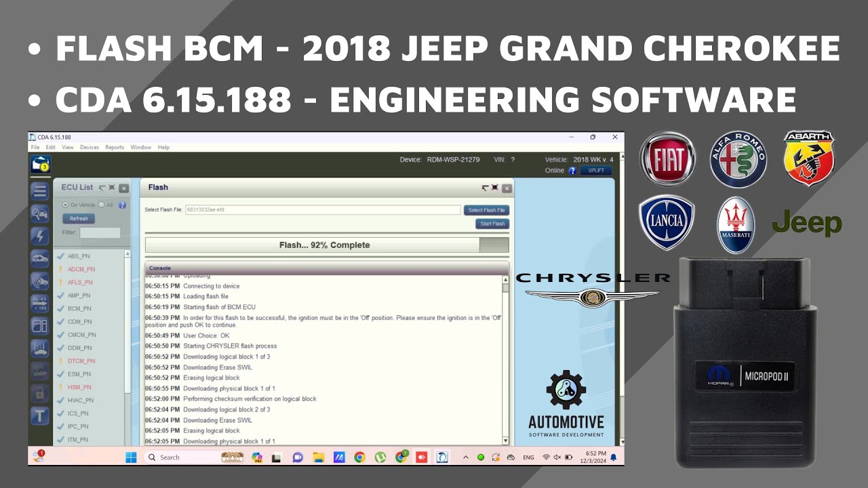Click the Select Flash File path field

click(x=323, y=210)
